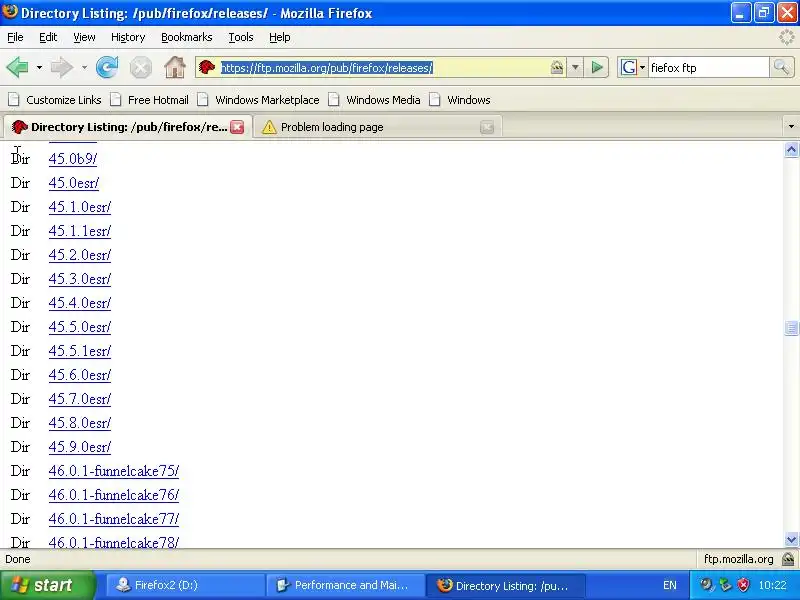Screen dimensions: 800x600
Task: Open the Help menu
Action: [280, 37]
